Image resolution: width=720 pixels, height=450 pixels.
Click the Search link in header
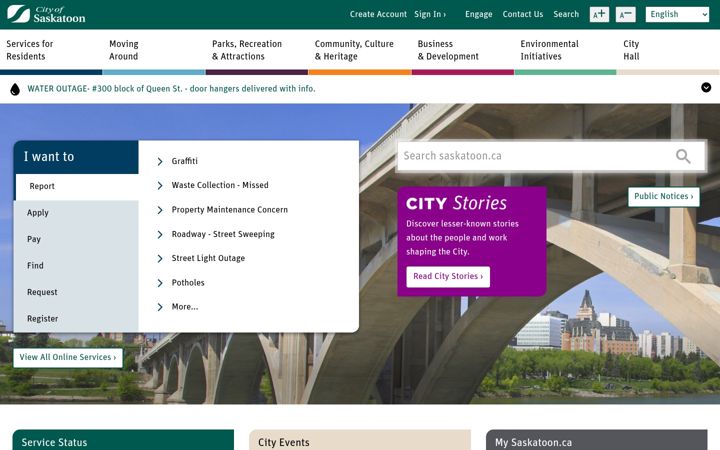pos(566,14)
